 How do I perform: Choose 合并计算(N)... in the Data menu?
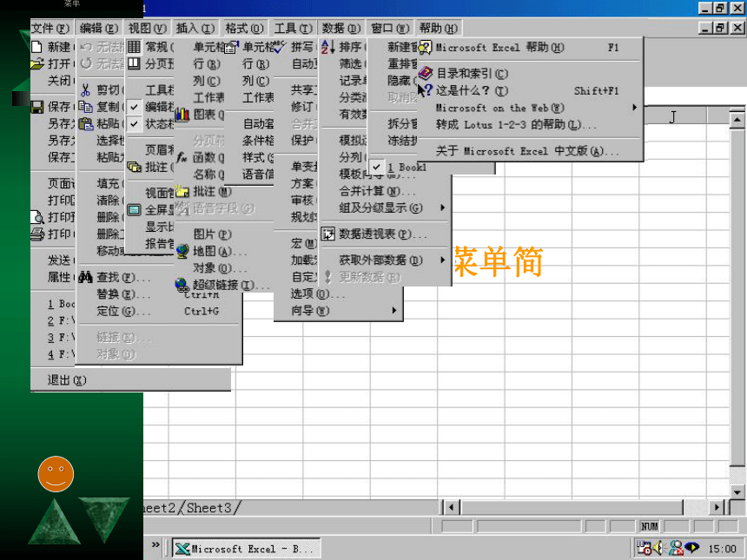pyautogui.click(x=377, y=191)
